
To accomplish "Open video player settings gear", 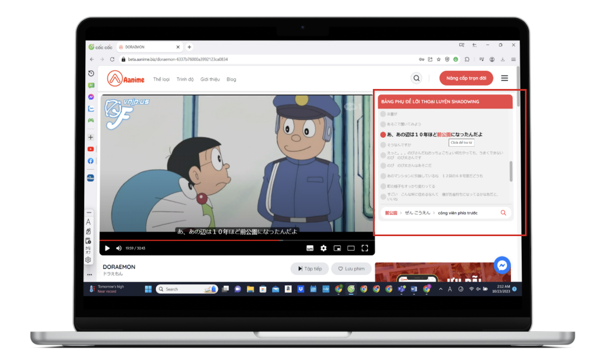I will tap(323, 248).
